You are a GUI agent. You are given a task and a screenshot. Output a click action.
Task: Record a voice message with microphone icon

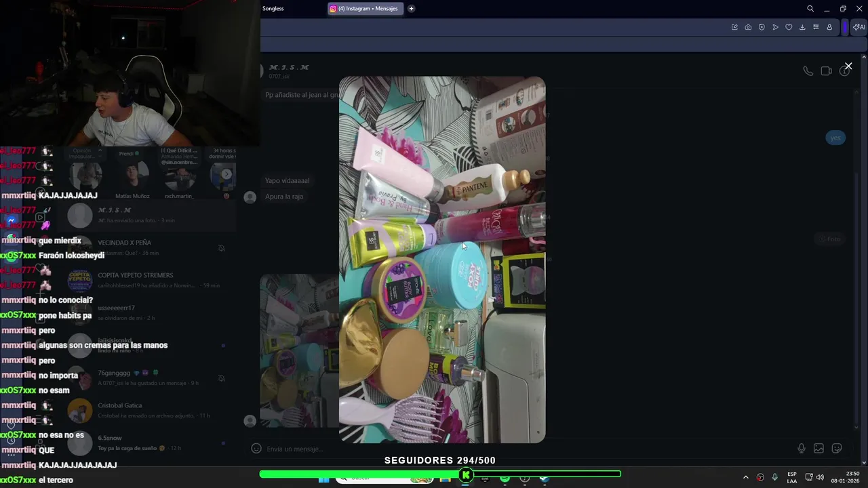point(802,448)
